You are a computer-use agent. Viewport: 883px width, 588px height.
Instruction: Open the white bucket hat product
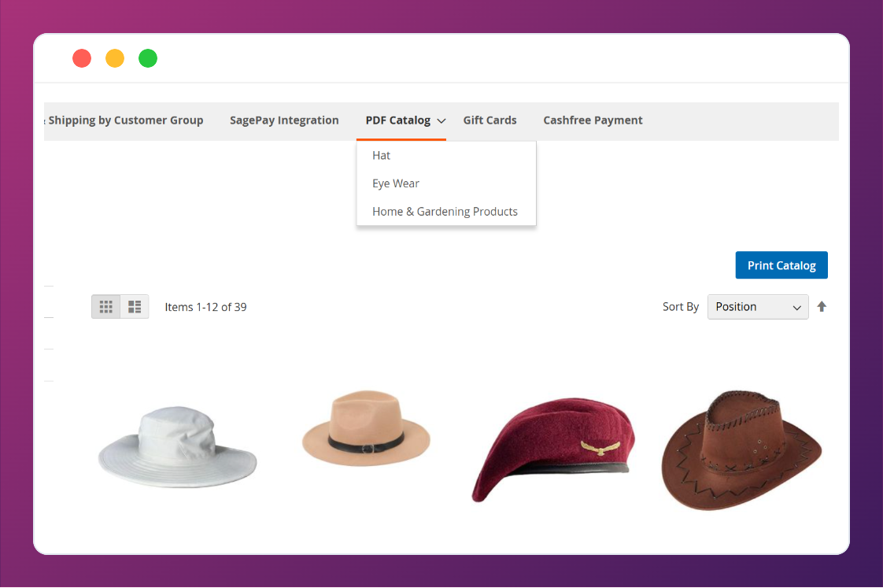coord(178,448)
